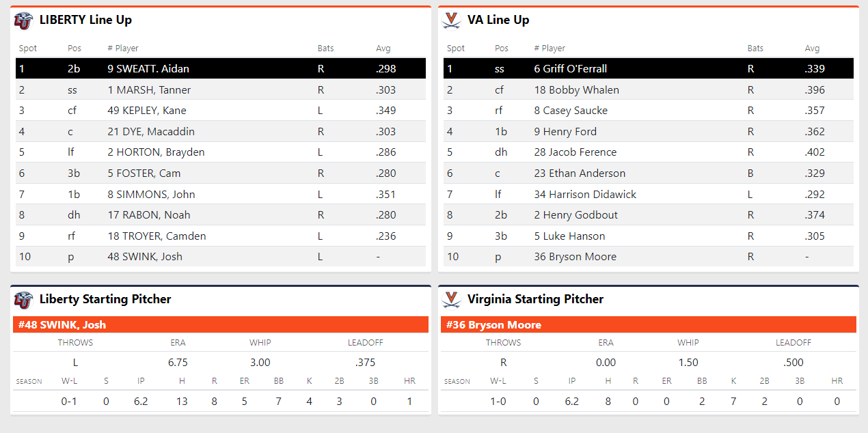Select the Griff O'Ferrall lineup row
The width and height of the screenshot is (868, 433).
(648, 68)
